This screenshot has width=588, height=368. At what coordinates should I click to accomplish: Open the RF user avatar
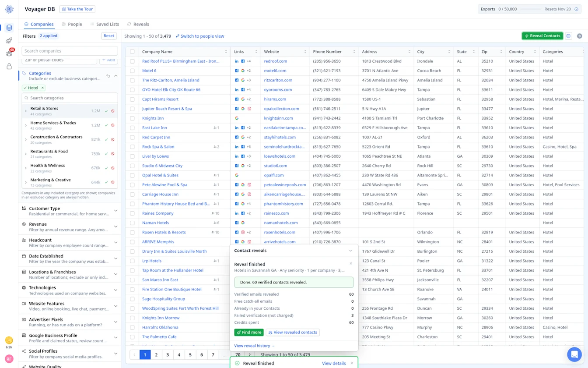[x=9, y=359]
